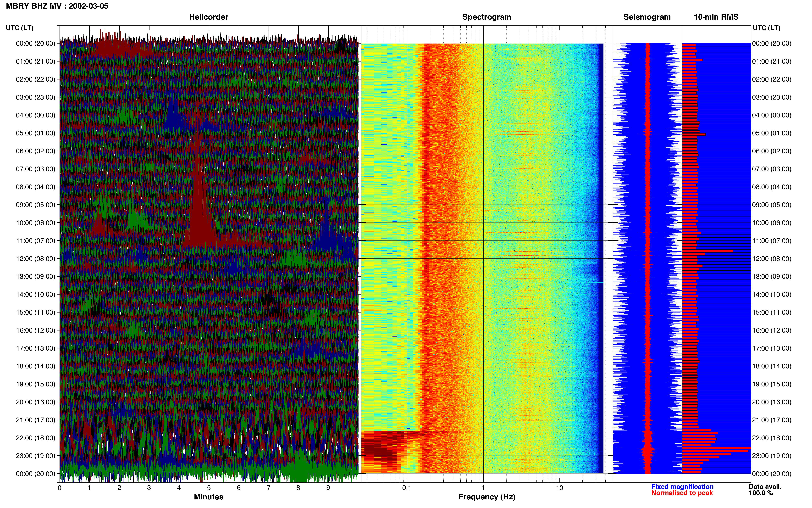
Task: Click 08:00 (04:00) label beside the Helicorder
Action: click(x=36, y=187)
